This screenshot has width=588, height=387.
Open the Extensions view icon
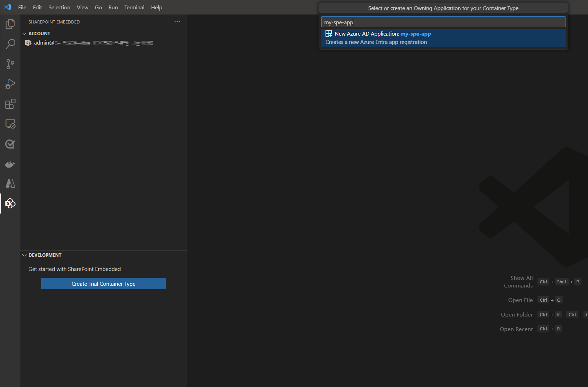pyautogui.click(x=10, y=104)
